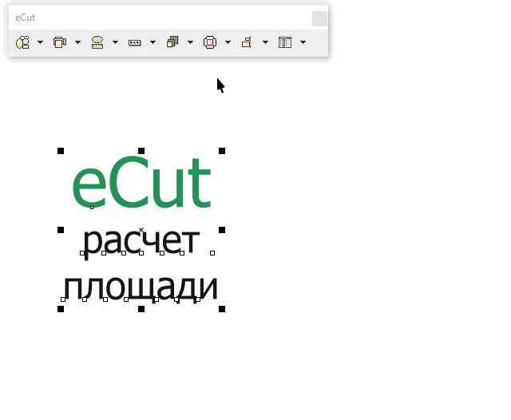Close the eCut toolbar window

pyautogui.click(x=319, y=18)
